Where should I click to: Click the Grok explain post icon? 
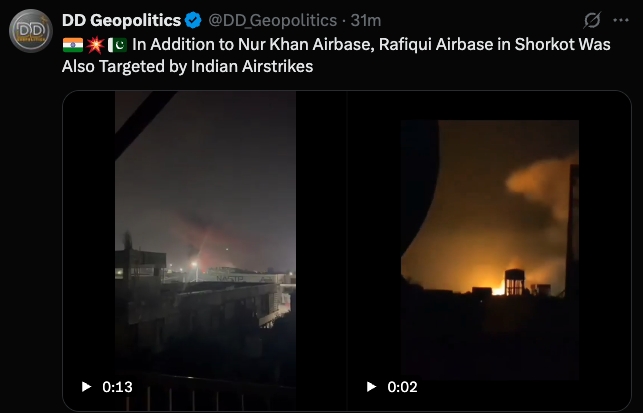click(592, 20)
